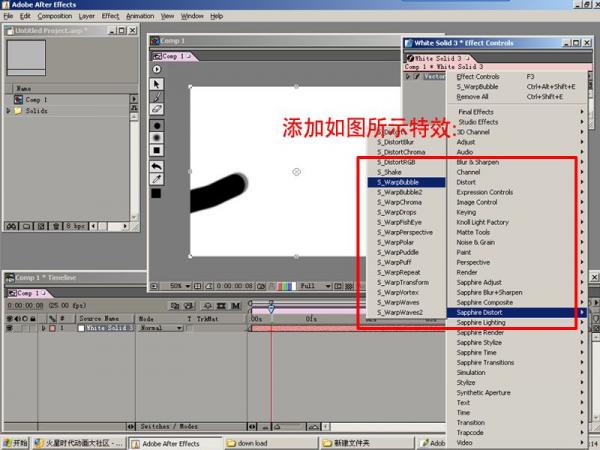Select the eraser tool in Comp window
Viewport: 600px width, 450px height.
coord(157,109)
